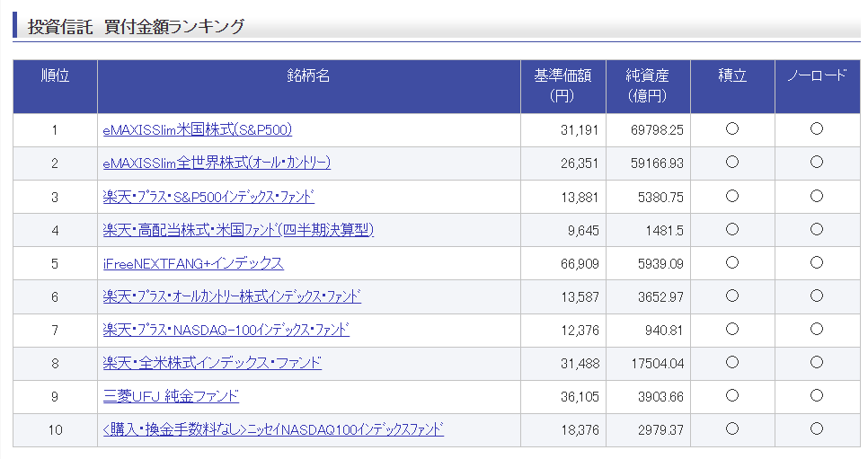868x459 pixels.
Task: Click base price value 66,909
Action: 580,264
